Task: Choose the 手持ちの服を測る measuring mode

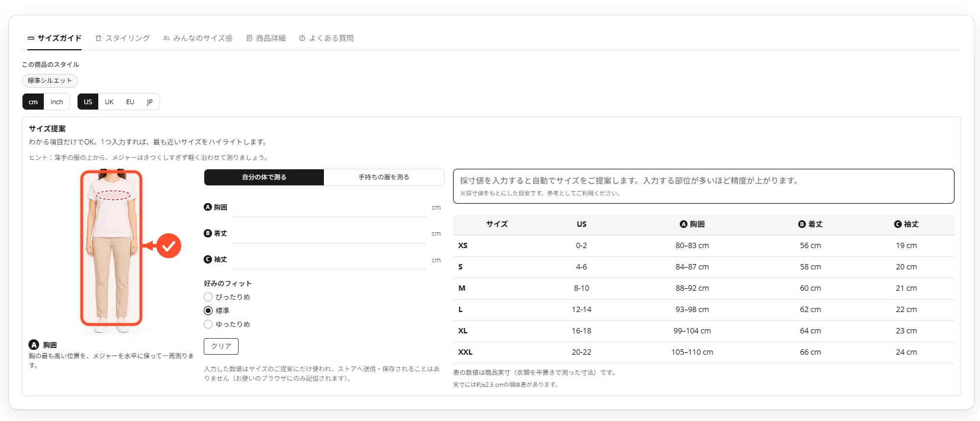Action: coord(384,177)
